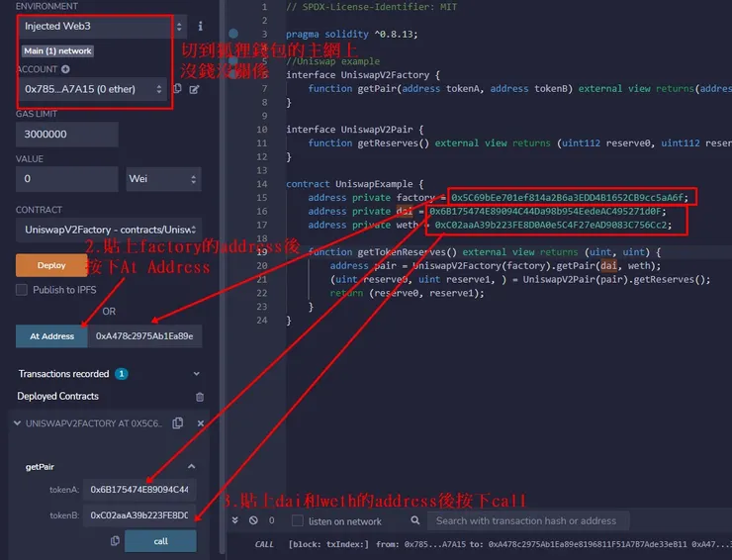Click 'contract UniswapExample' on line 14
The height and width of the screenshot is (560, 732).
click(349, 184)
